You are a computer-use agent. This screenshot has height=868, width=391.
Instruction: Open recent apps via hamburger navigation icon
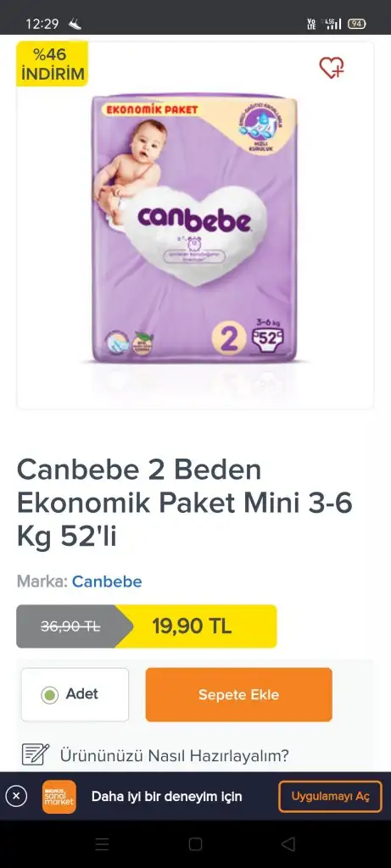[103, 843]
